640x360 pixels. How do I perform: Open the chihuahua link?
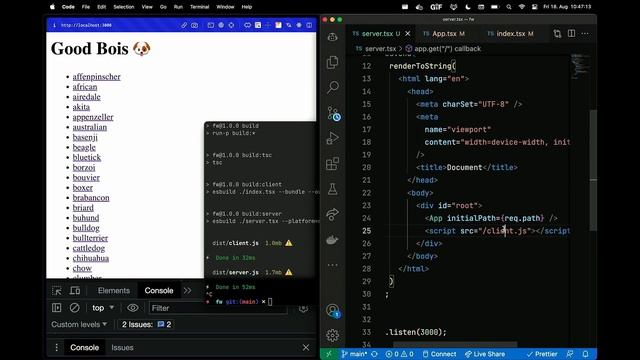(91, 258)
